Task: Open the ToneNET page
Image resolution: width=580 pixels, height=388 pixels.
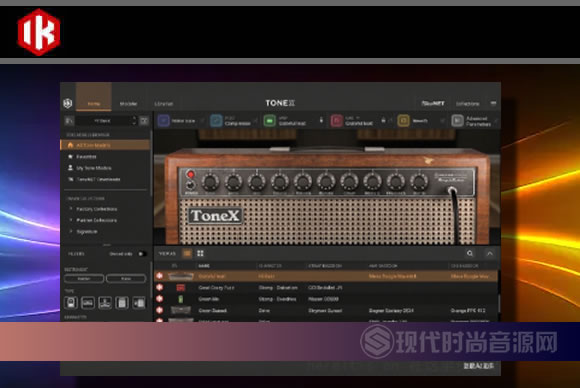Action: point(433,103)
